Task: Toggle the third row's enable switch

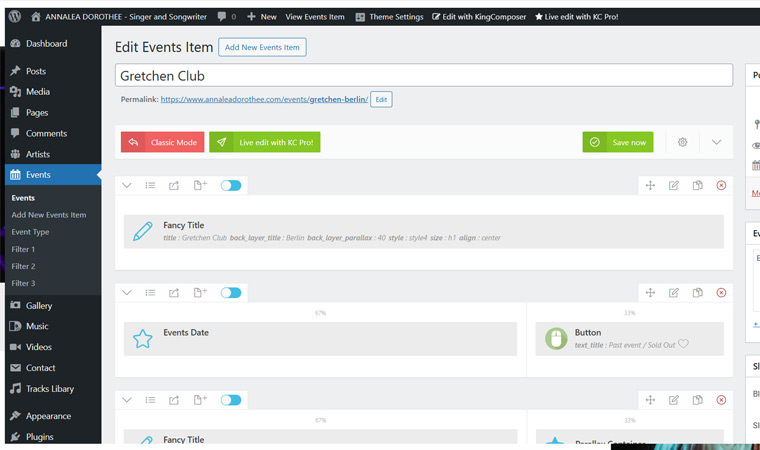Action: click(231, 400)
